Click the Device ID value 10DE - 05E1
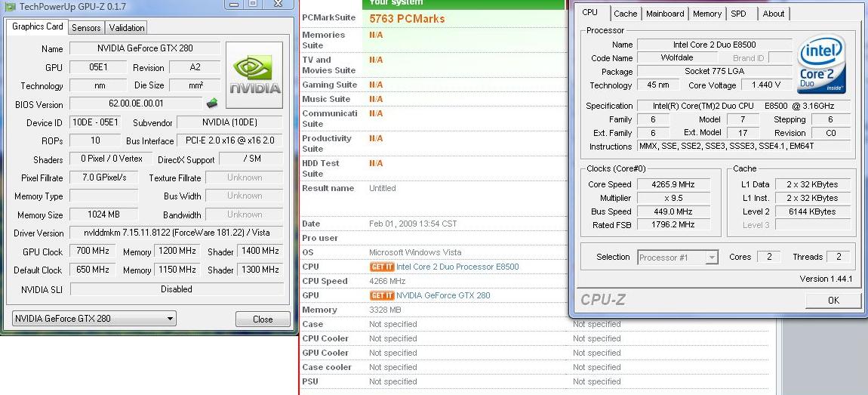 tap(95, 122)
